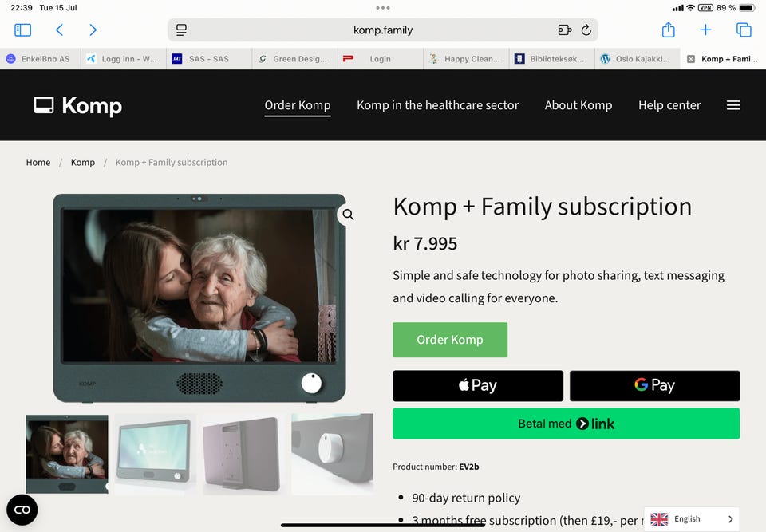The height and width of the screenshot is (532, 766).
Task: Open the Safari share sheet
Action: click(x=669, y=30)
